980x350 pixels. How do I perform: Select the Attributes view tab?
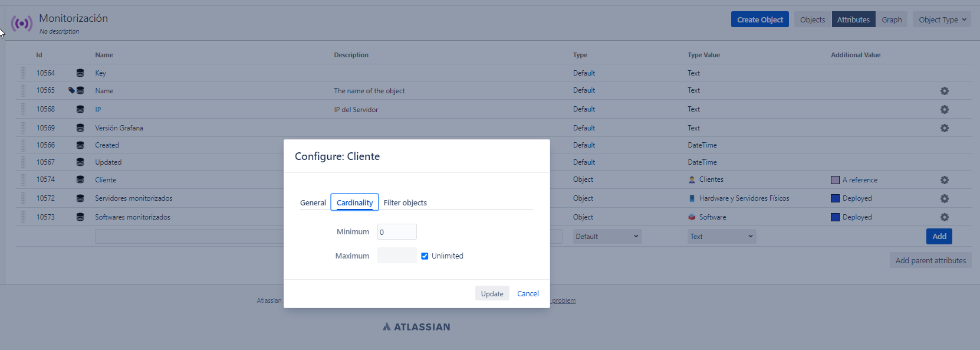pos(853,19)
